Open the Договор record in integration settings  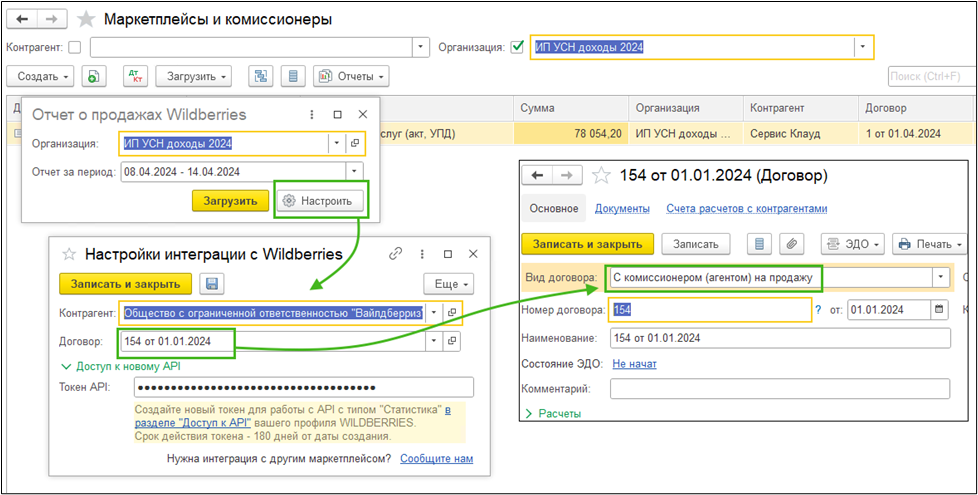[453, 341]
